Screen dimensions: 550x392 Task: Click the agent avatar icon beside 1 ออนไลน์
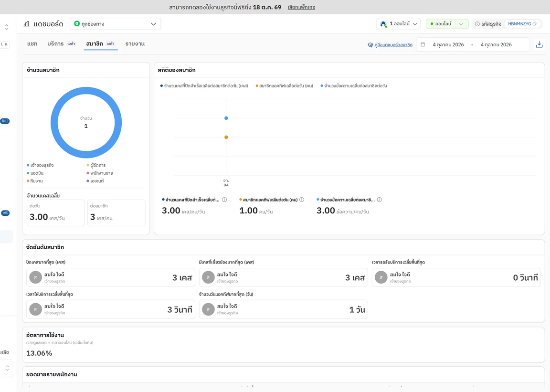click(x=384, y=24)
